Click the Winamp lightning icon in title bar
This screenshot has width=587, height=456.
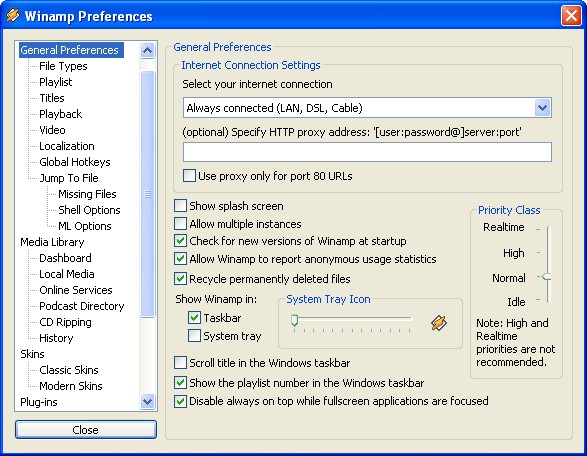tap(12, 15)
